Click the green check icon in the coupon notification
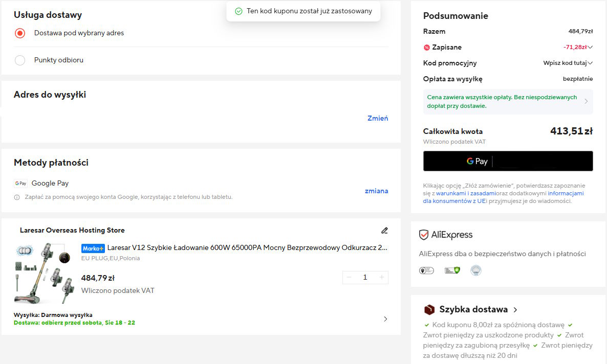This screenshot has height=364, width=607. pyautogui.click(x=239, y=12)
